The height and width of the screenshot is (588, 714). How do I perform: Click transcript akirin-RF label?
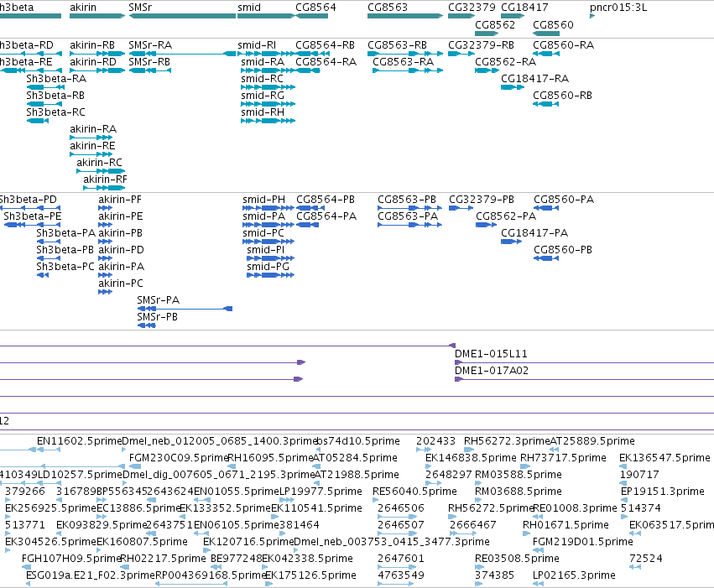pos(105,180)
